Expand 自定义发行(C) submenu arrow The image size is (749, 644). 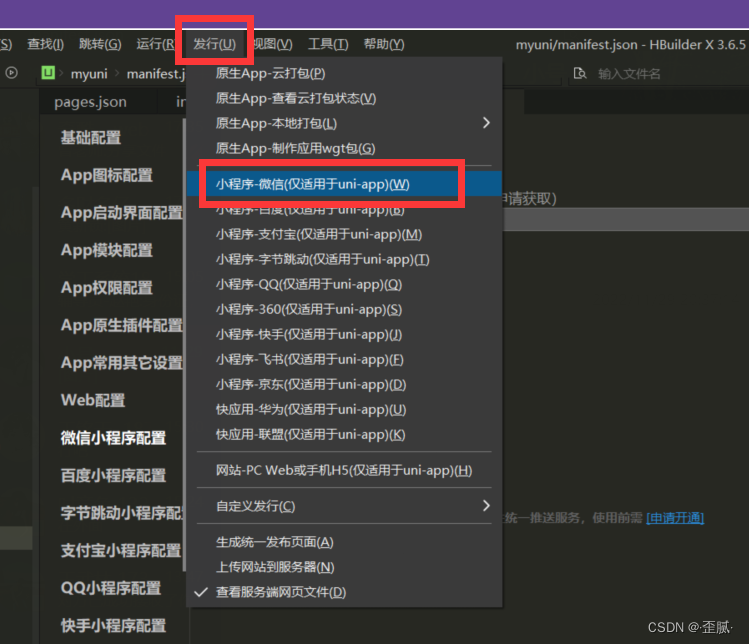point(486,505)
